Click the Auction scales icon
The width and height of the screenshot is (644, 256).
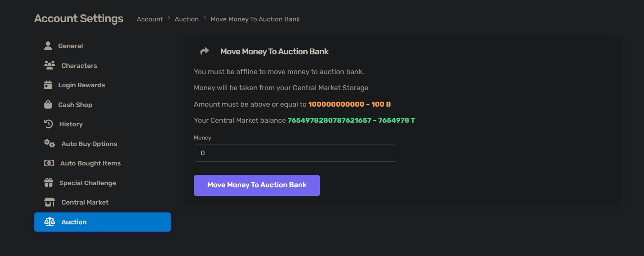(x=49, y=222)
